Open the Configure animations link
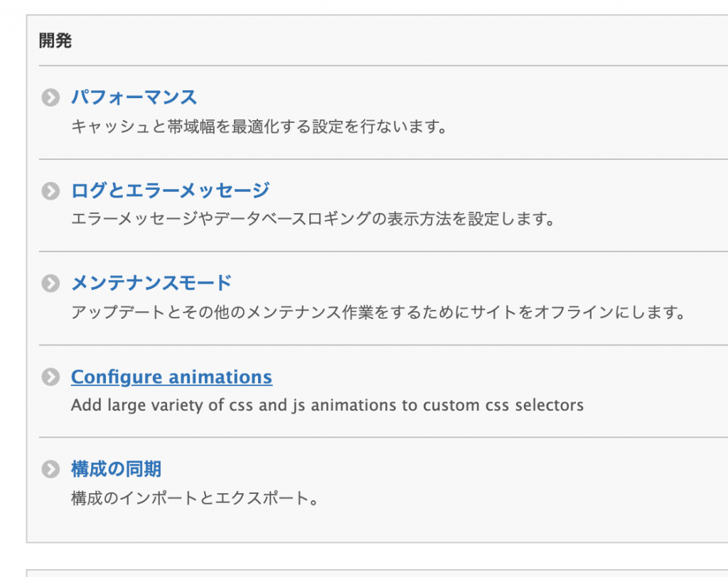Viewport: 728px width, 577px height. pyautogui.click(x=171, y=377)
